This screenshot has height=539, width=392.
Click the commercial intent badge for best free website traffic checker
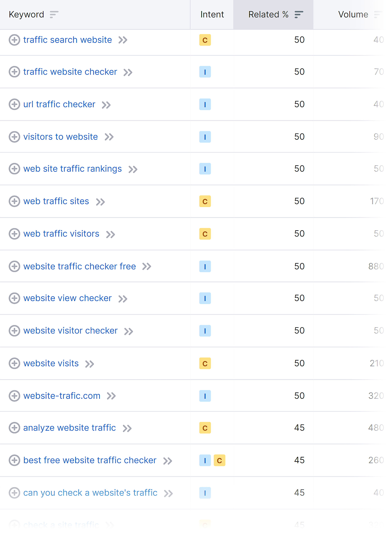coord(219,460)
